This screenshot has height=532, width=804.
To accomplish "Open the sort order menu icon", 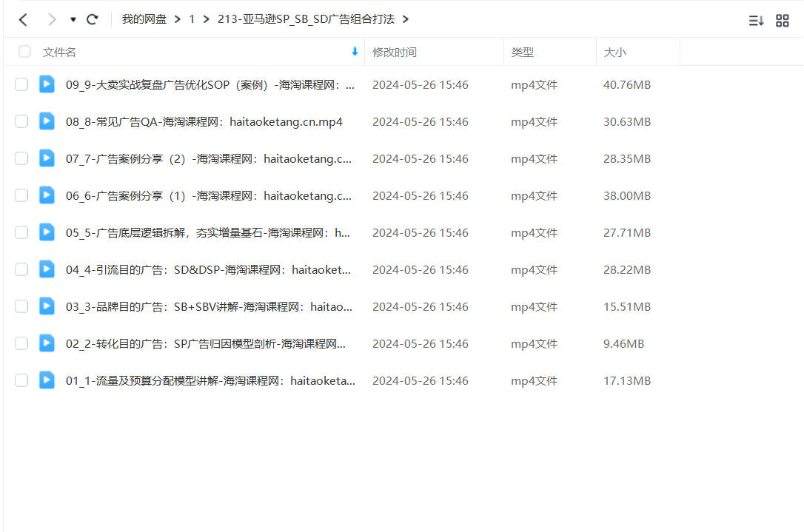I will [756, 21].
